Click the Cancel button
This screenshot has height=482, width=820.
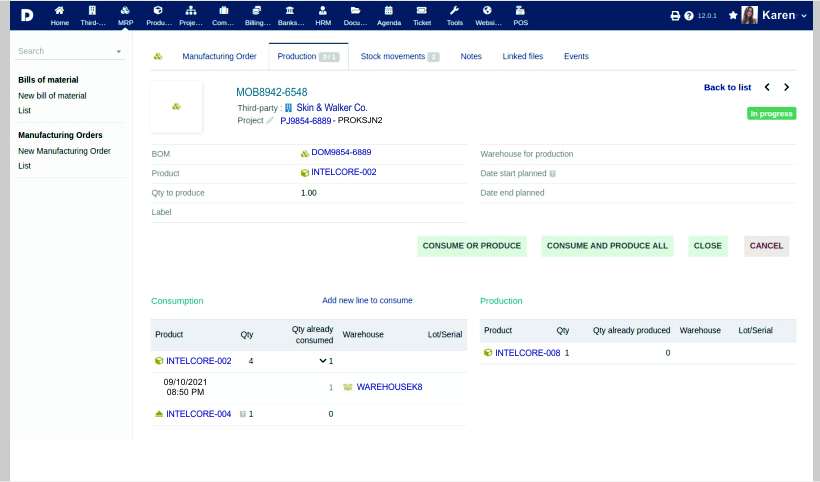click(766, 246)
